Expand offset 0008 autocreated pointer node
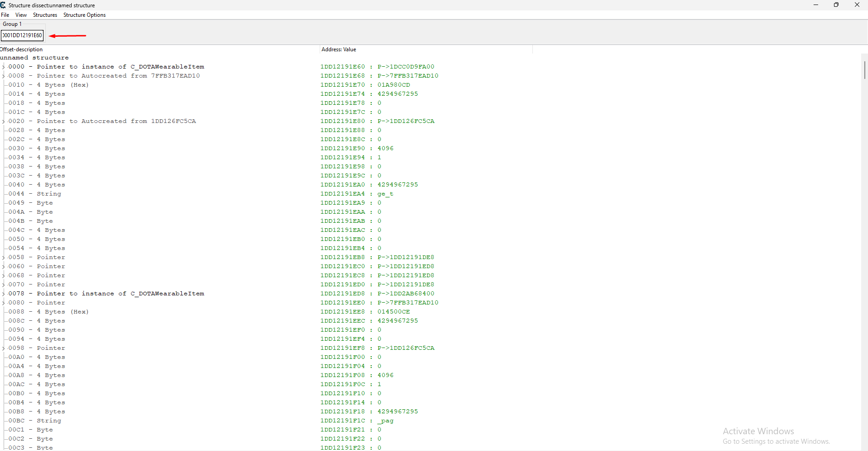This screenshot has height=451, width=868. point(3,76)
